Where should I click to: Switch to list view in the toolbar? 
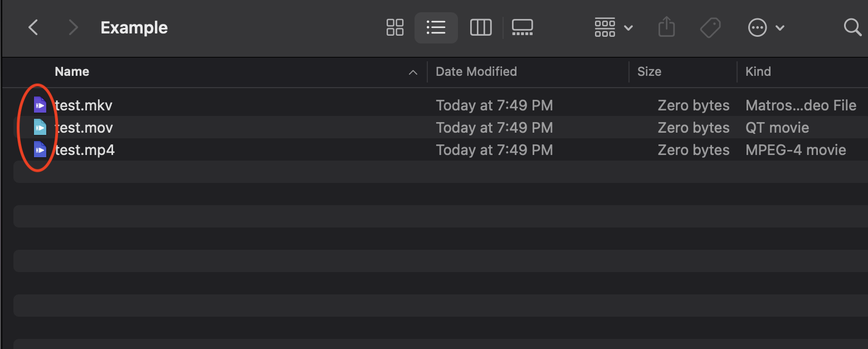436,27
